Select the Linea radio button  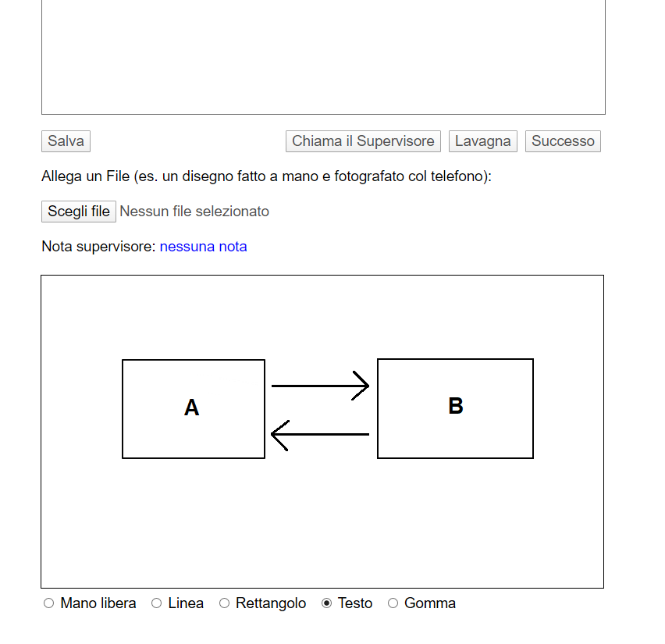[157, 603]
